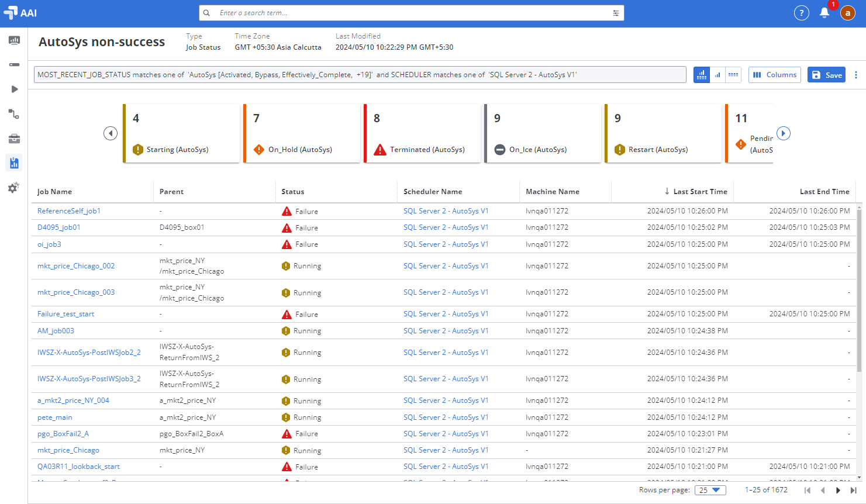This screenshot has width=866, height=504.
Task: Click the warning icon on the Starting (AutoSys) card
Action: point(138,150)
